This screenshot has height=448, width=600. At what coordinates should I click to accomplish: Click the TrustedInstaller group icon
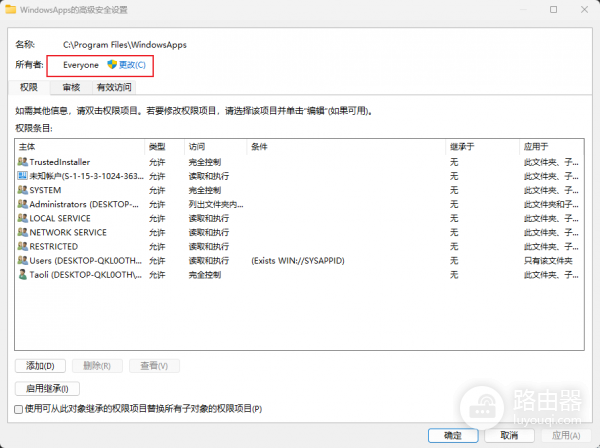[x=23, y=162]
